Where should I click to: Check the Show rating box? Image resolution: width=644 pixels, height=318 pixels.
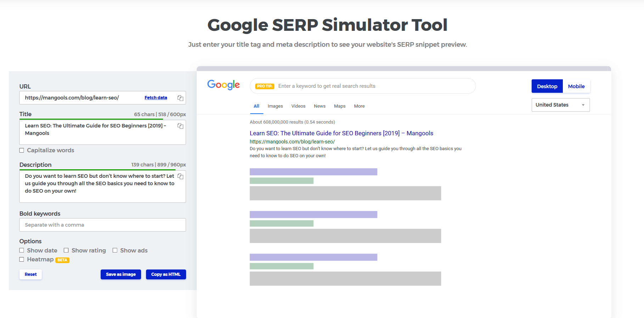tap(66, 250)
